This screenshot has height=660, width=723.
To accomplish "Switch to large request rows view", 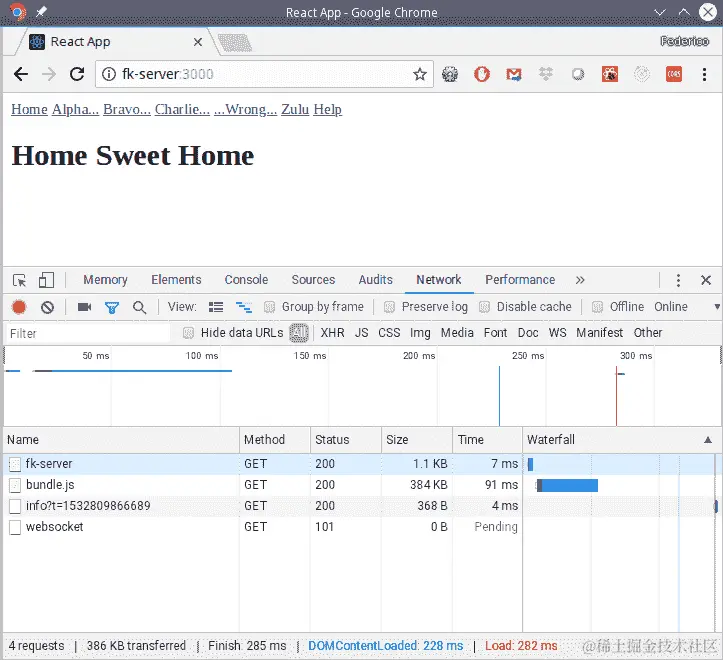I will click(x=216, y=307).
